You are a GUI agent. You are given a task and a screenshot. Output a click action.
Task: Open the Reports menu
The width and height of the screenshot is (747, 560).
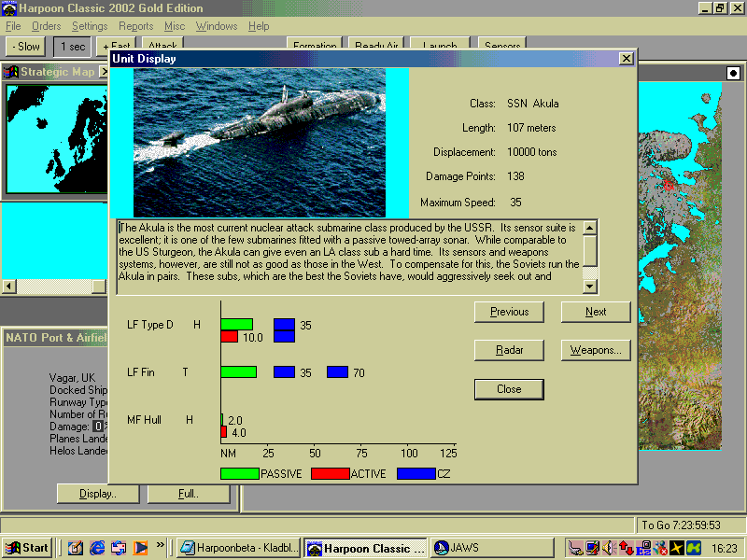point(135,26)
